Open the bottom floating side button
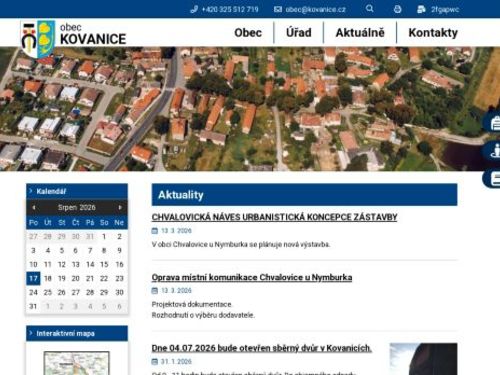Image resolution: width=500 pixels, height=375 pixels. [492, 179]
